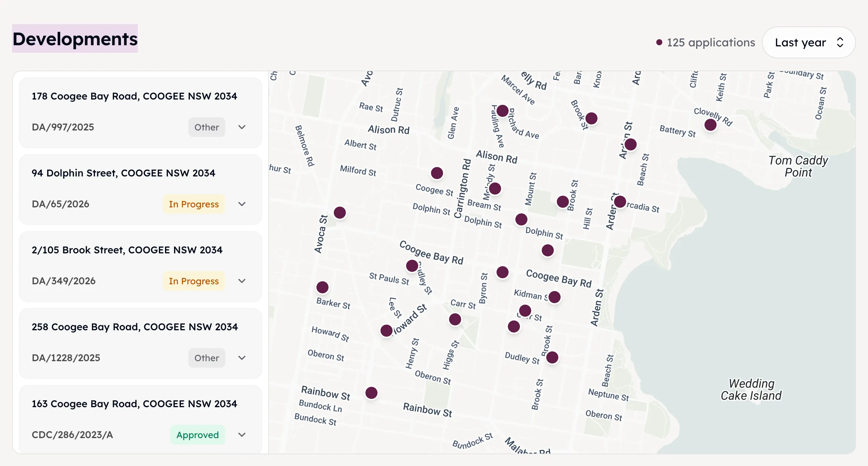Select the map marker near Clovelly Rd
Screen dimensions: 868x466
pos(711,125)
